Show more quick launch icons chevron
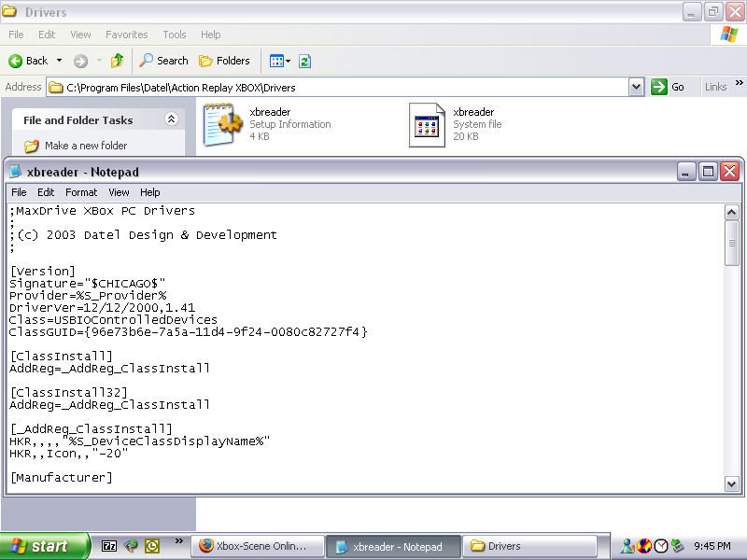Image resolution: width=747 pixels, height=560 pixels. [178, 541]
